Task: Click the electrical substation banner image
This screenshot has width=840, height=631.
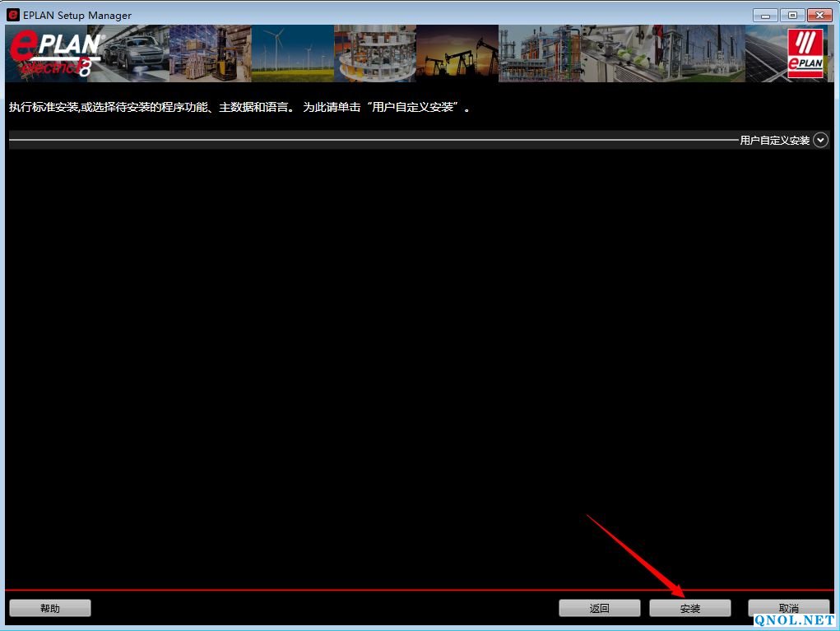Action: [x=703, y=53]
